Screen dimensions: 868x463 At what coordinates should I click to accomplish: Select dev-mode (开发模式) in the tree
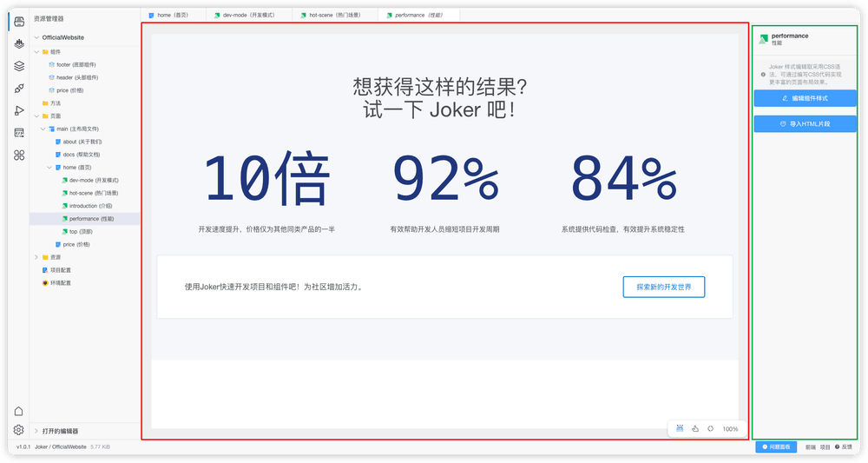pyautogui.click(x=94, y=180)
